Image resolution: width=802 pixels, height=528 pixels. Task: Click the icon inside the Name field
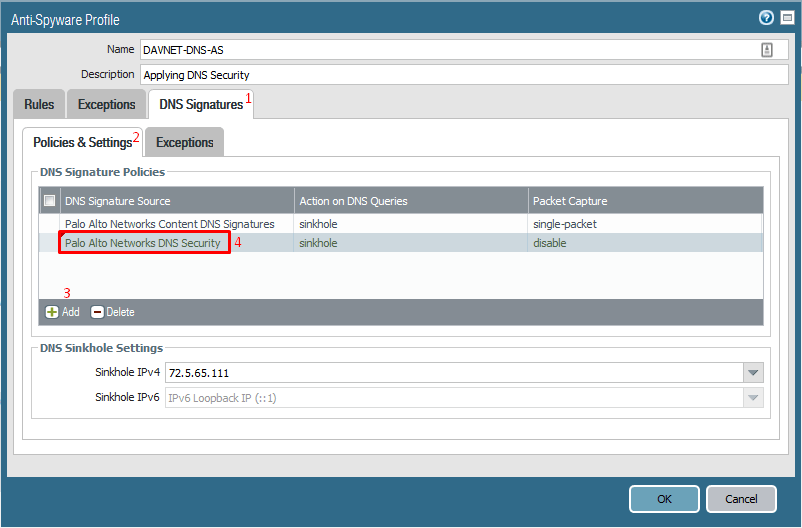click(767, 50)
